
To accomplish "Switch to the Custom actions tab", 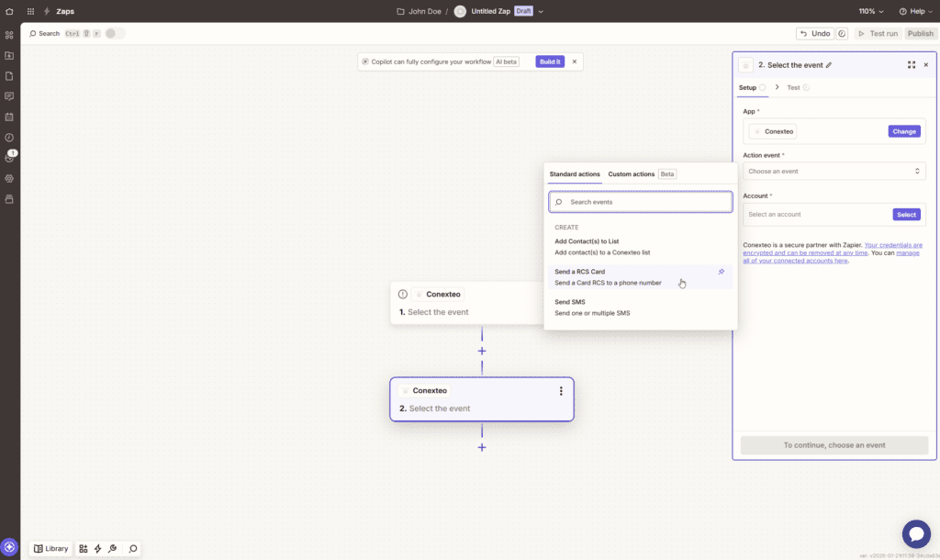I will (632, 174).
